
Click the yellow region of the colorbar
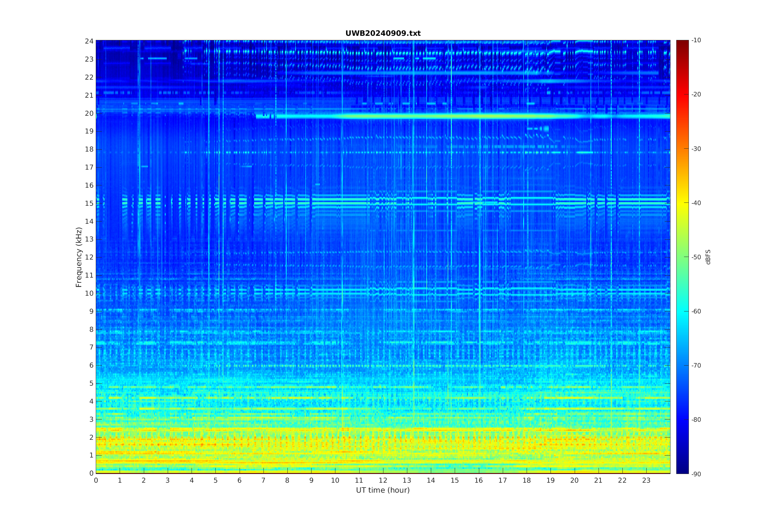682,203
